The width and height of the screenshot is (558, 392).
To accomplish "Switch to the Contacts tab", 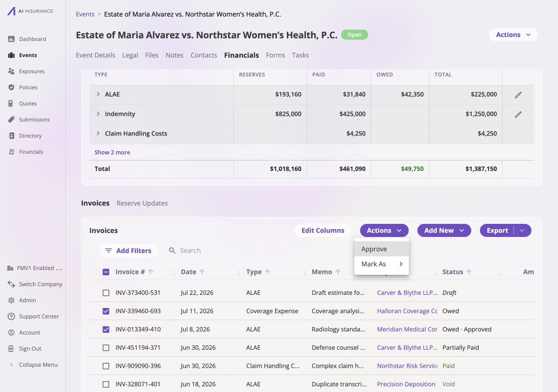I will coord(204,55).
